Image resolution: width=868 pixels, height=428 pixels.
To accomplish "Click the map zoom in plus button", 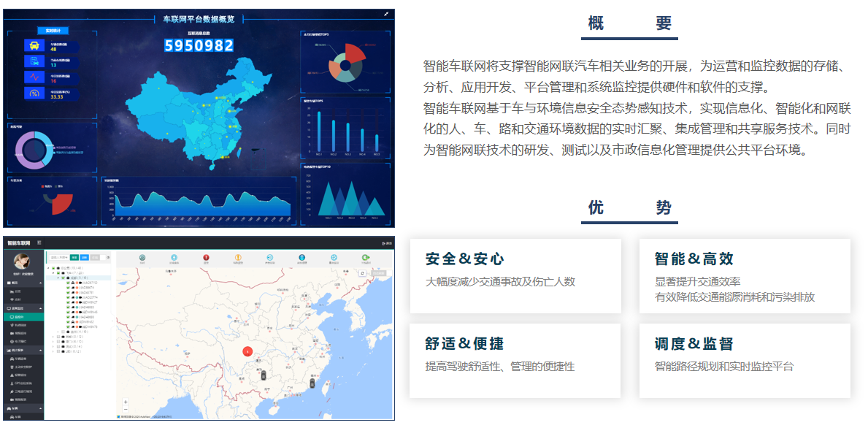I will 125,401.
